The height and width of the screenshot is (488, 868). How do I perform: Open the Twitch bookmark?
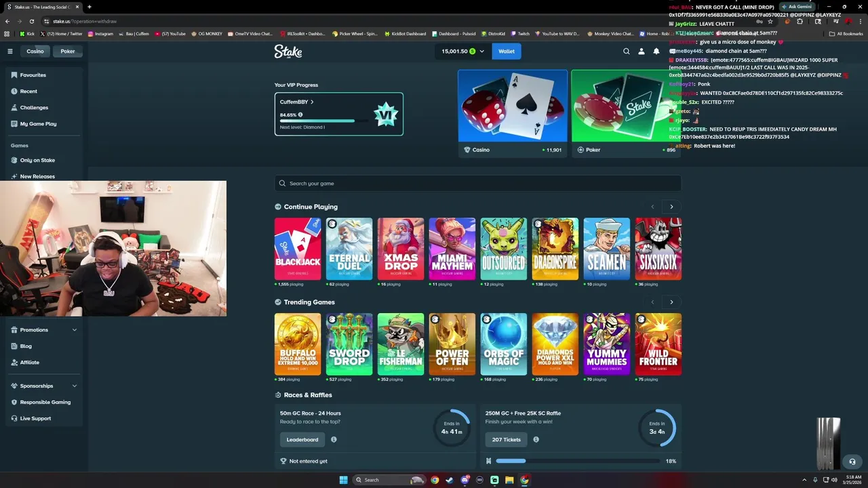[520, 33]
